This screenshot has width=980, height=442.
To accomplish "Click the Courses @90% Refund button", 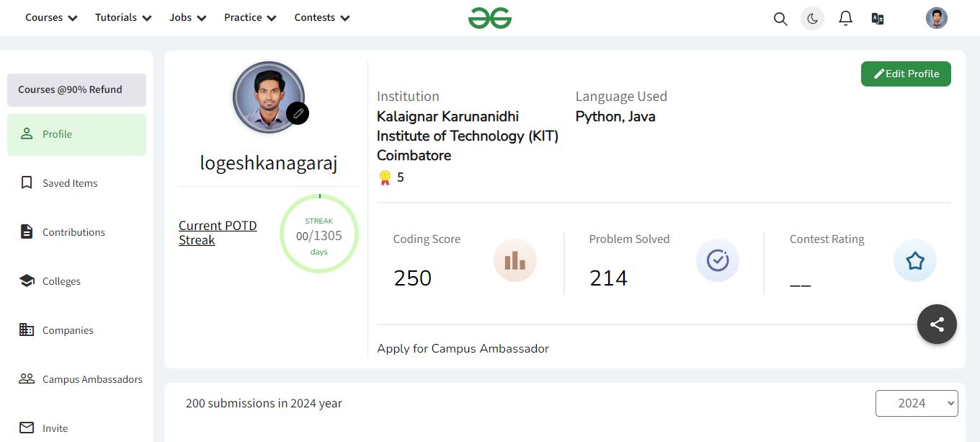I will coord(76,90).
